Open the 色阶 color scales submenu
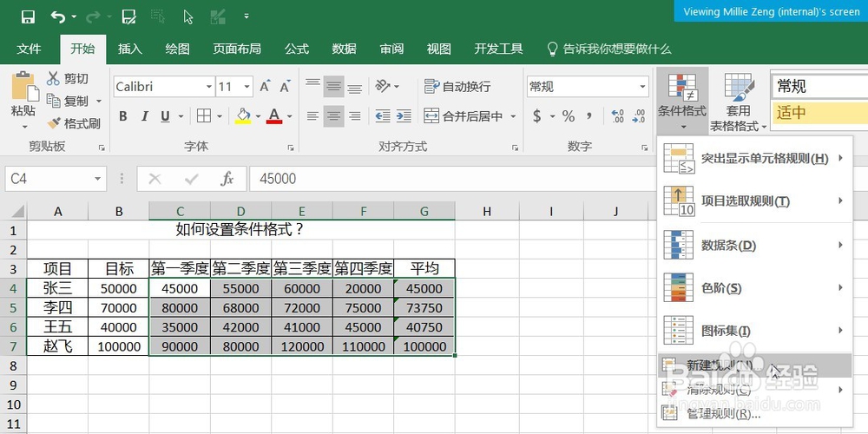868x434 pixels. 754,288
